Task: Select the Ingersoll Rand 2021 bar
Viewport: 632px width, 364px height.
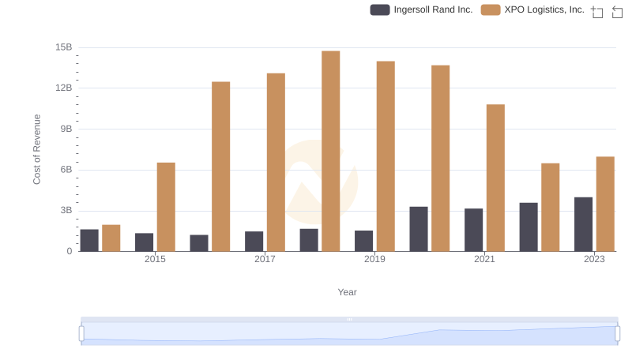Action: point(473,230)
